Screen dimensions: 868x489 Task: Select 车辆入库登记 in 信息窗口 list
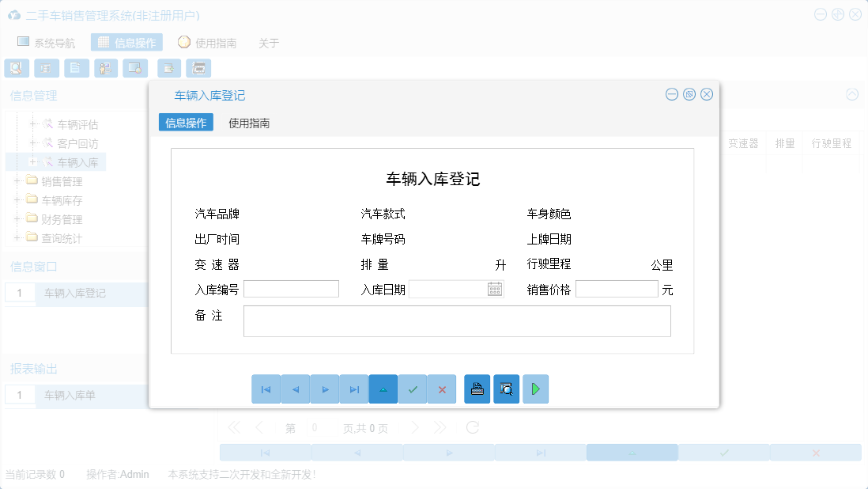[74, 294]
